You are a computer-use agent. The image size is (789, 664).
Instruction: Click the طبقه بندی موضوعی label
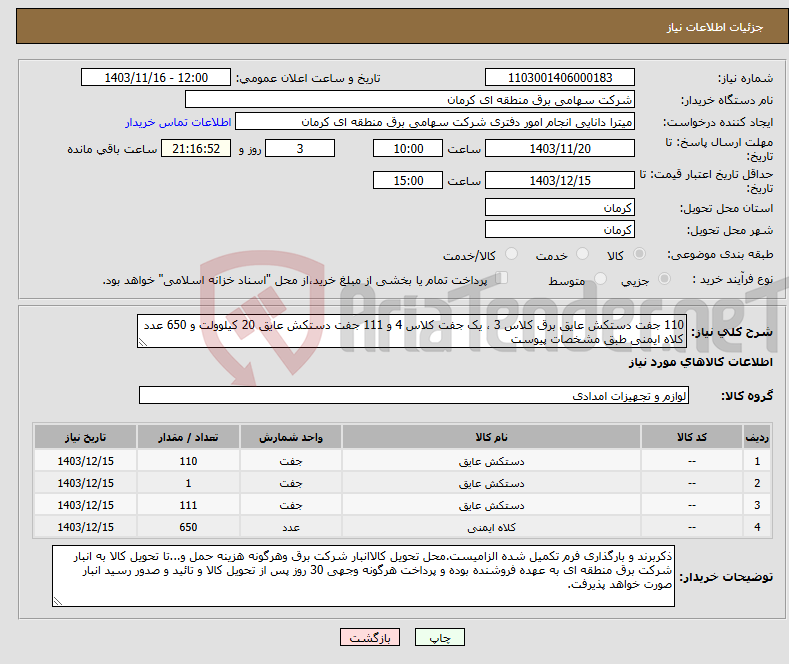[720, 255]
